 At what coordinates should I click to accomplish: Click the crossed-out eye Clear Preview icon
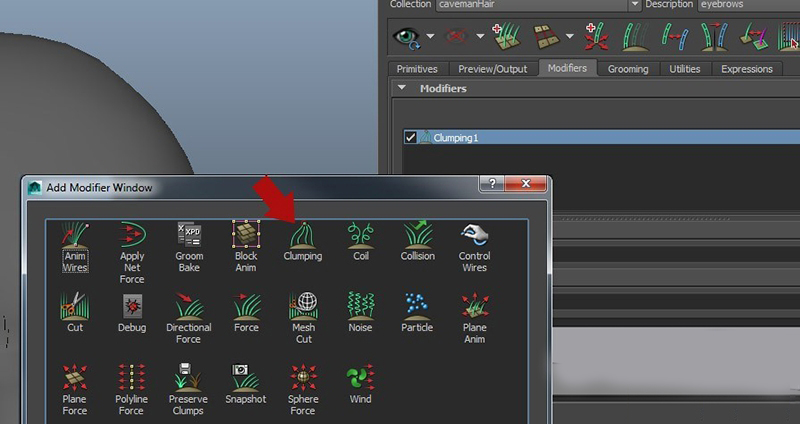[x=458, y=36]
